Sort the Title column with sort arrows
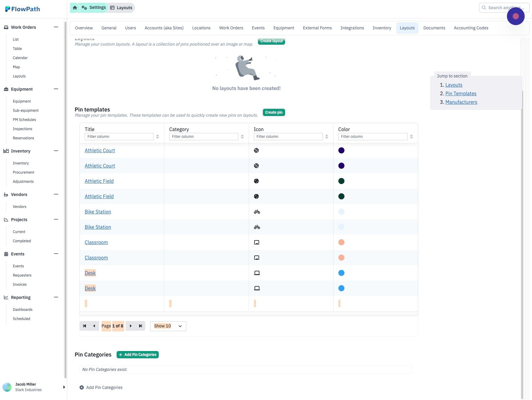 158,137
